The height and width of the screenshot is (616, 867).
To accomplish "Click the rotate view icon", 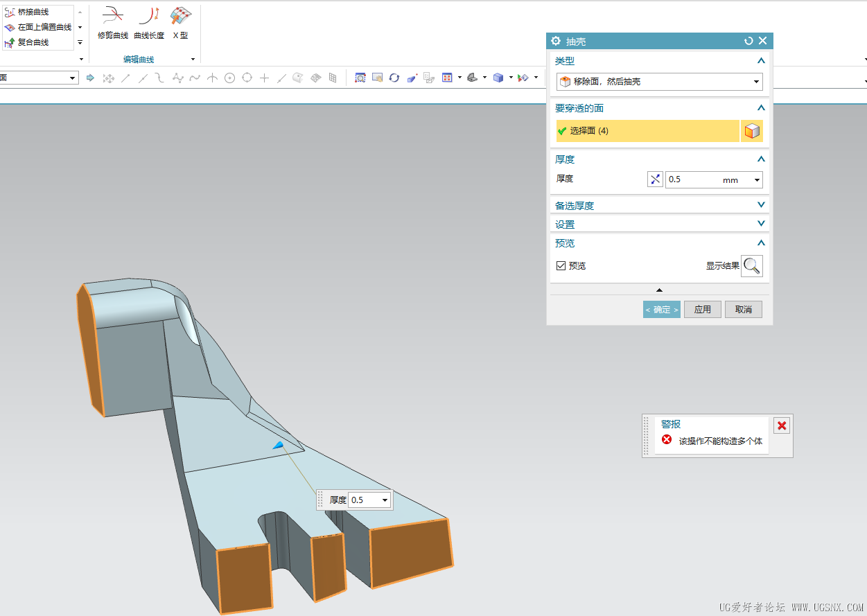I will [394, 78].
